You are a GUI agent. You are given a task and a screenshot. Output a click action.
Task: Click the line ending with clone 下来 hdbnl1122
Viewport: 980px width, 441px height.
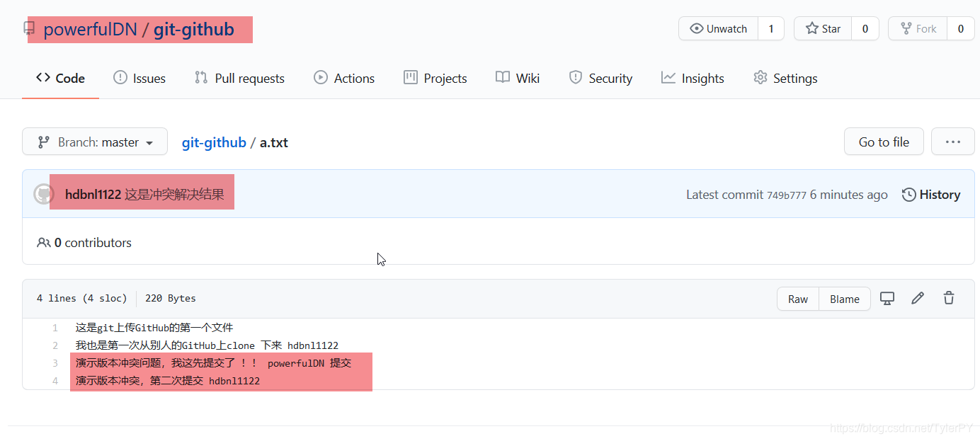click(207, 345)
